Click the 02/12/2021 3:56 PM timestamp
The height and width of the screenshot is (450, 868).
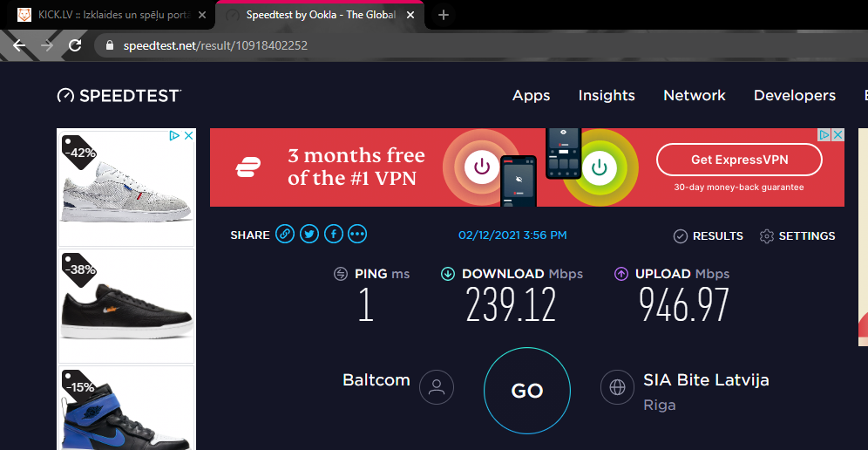click(x=512, y=235)
